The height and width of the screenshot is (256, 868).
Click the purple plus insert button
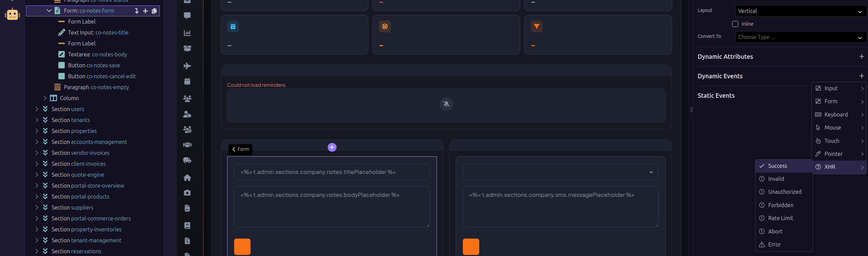332,147
